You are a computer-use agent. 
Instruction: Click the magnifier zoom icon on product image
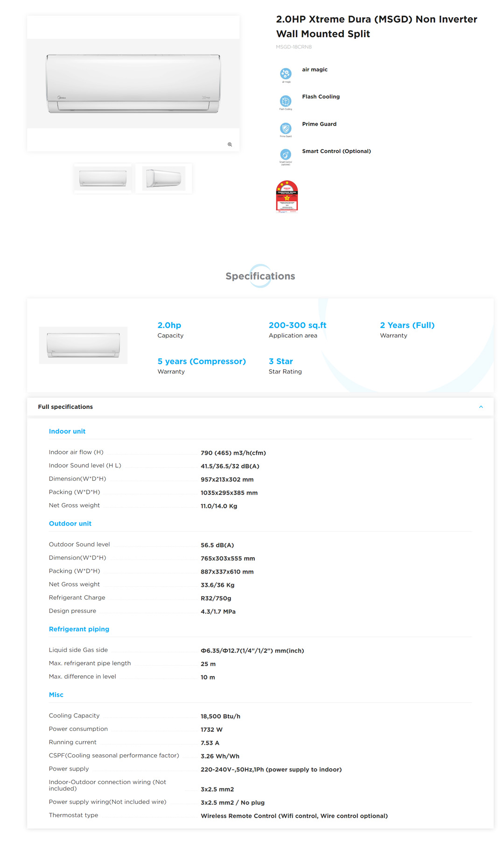(230, 145)
